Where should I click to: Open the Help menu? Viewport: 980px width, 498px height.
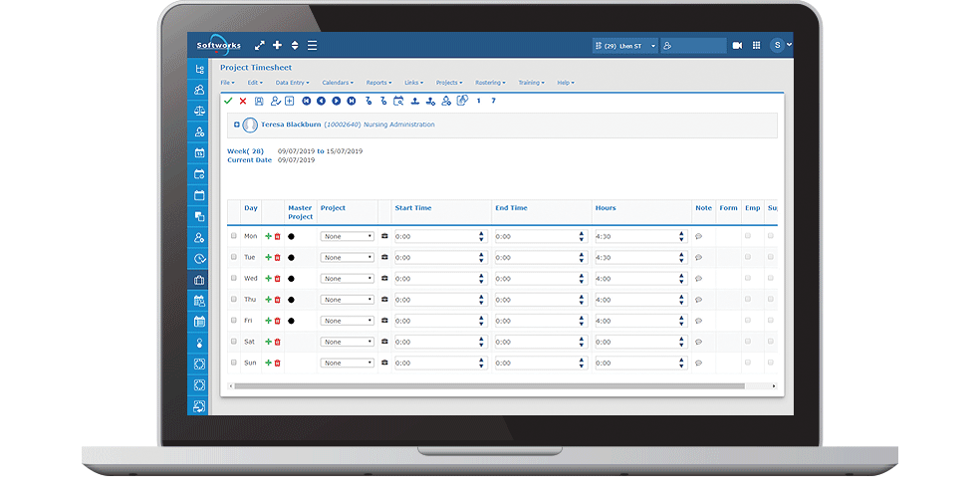click(x=566, y=83)
